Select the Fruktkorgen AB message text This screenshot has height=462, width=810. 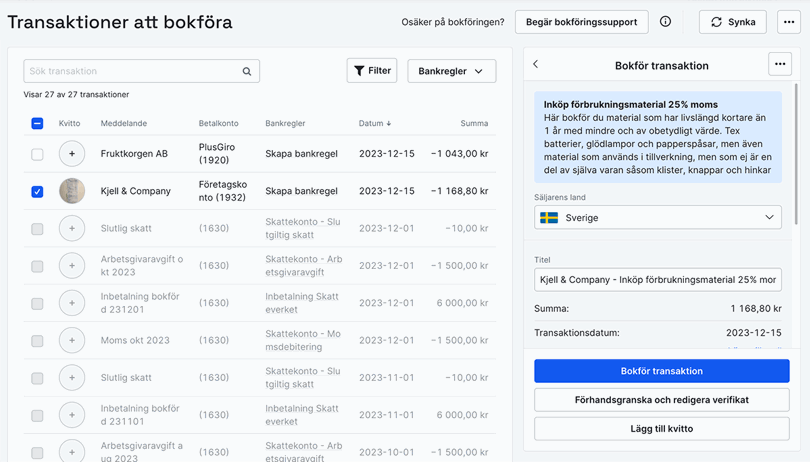point(134,153)
